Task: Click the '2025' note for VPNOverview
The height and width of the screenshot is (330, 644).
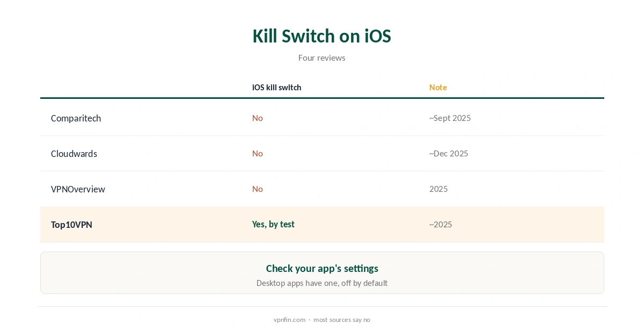Action: (438, 189)
